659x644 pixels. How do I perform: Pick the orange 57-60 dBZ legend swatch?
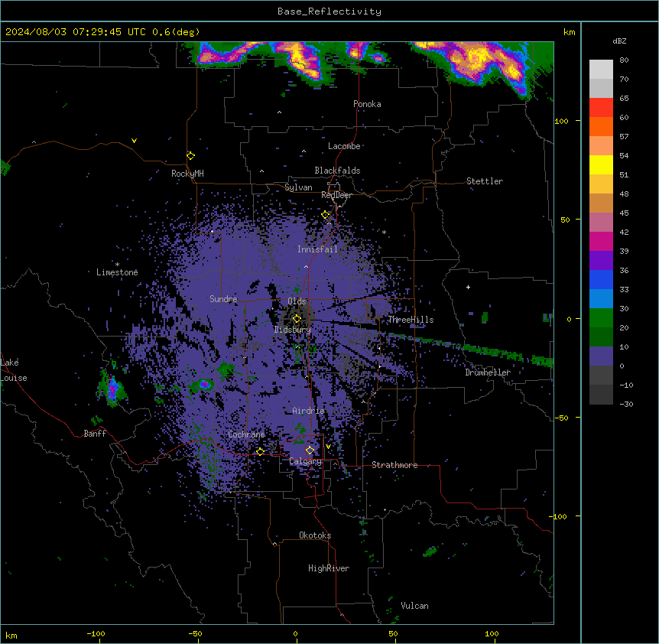tap(601, 126)
